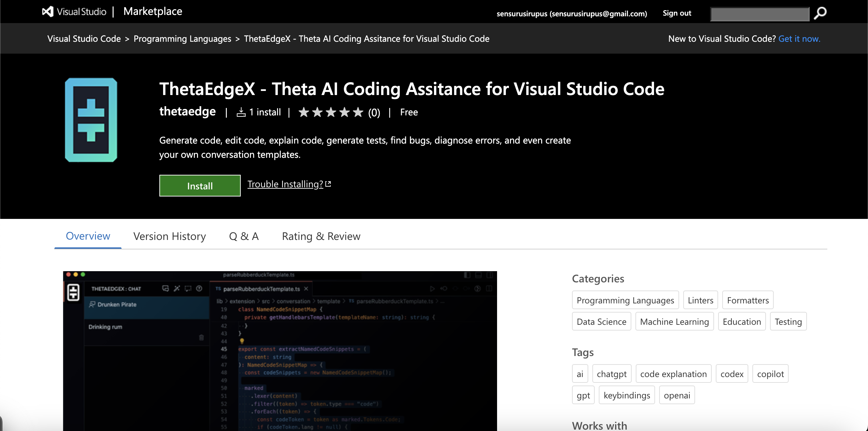The width and height of the screenshot is (868, 431).
Task: Open the extension screenshot preview image
Action: click(x=280, y=351)
